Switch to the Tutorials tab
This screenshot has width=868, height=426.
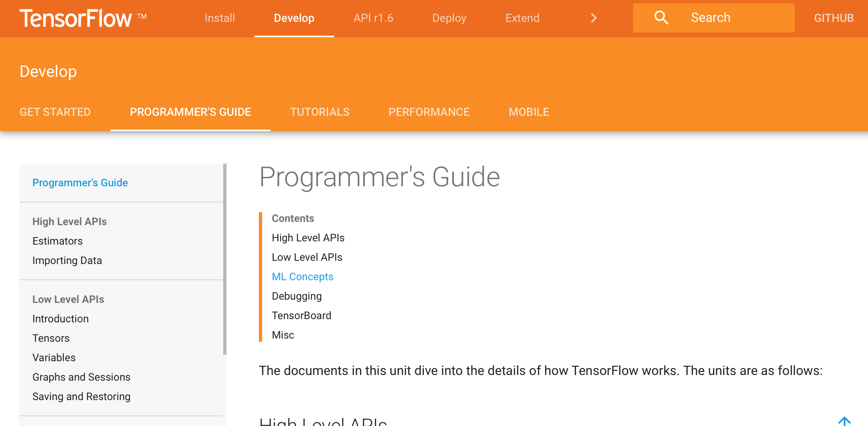tap(320, 112)
